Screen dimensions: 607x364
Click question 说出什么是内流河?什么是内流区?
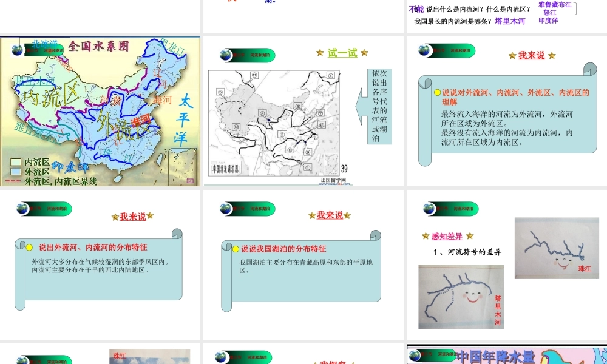tap(478, 9)
